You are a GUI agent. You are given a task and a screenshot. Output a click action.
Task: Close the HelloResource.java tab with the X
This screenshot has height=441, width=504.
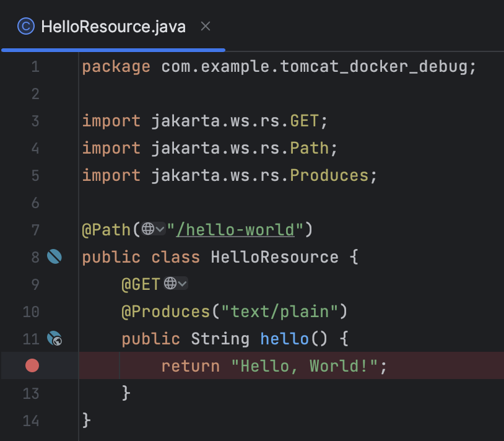(x=205, y=26)
